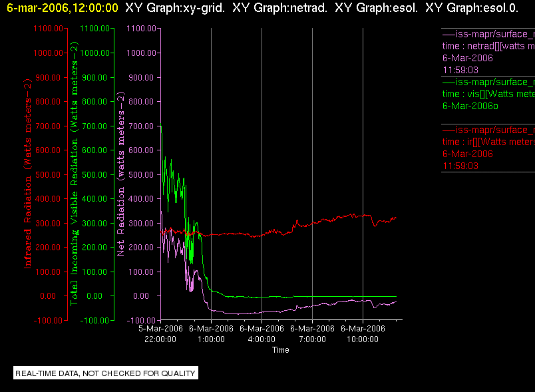Click the 'XY Graph:netrad.' title text
535x392 pixels.
279,8
